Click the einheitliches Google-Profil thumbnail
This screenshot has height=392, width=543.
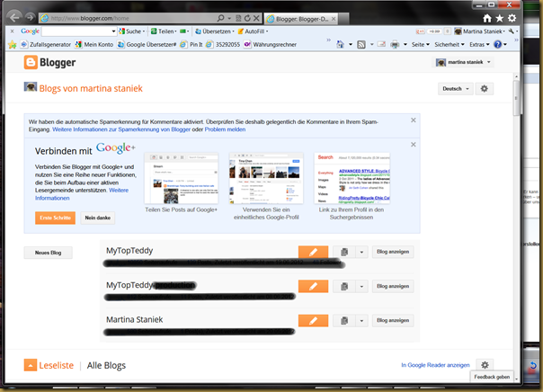coord(266,179)
